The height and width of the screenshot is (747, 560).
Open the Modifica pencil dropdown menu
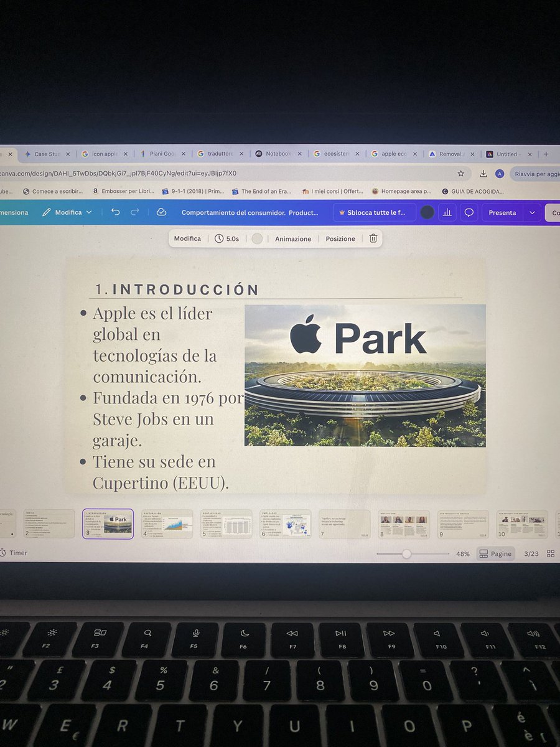pos(67,212)
